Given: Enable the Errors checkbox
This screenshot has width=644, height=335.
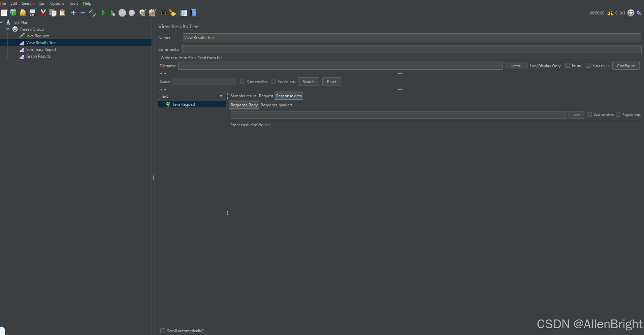Looking at the screenshot, I should (x=568, y=66).
